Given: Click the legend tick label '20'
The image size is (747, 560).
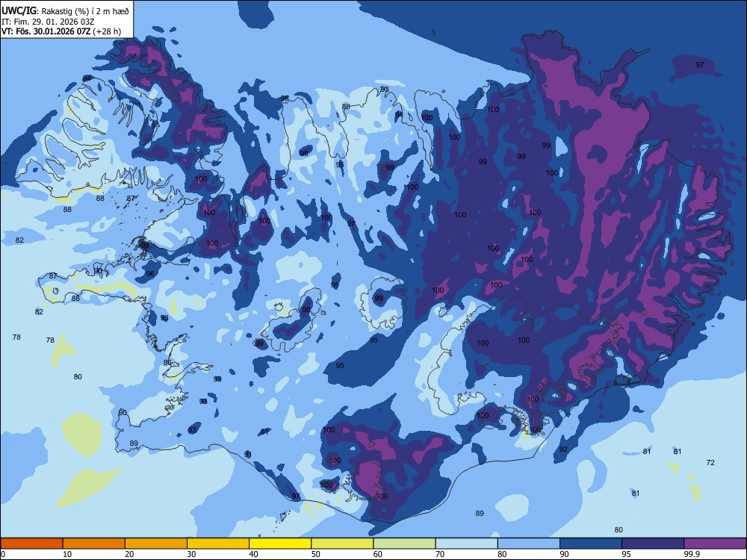Looking at the screenshot, I should click(129, 554).
